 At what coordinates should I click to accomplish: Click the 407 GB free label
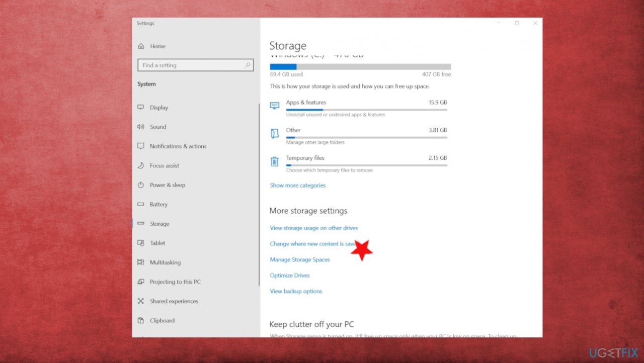tap(436, 74)
